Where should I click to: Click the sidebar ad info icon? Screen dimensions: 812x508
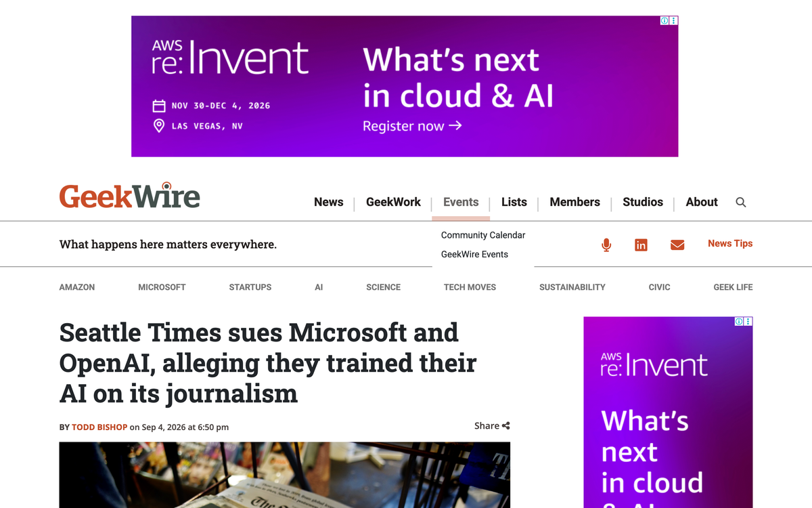(739, 322)
